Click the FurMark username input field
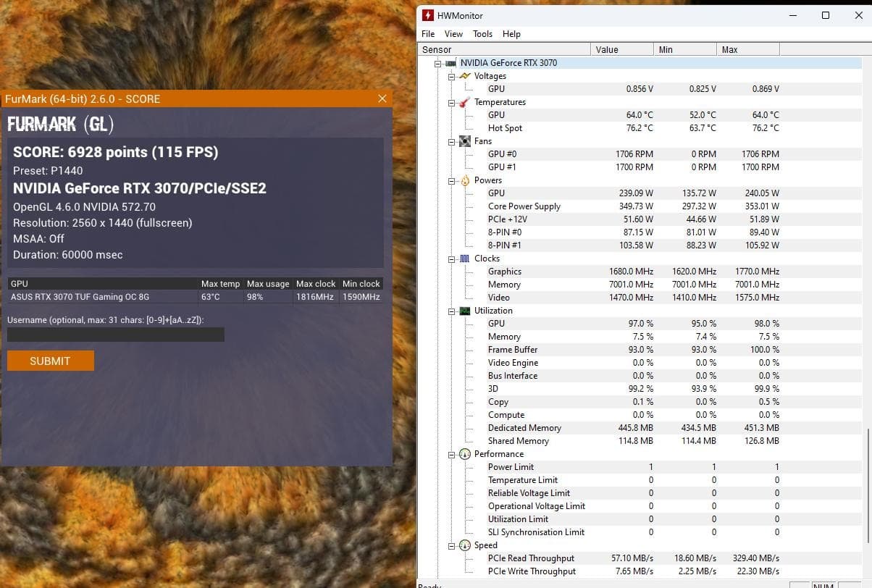 116,335
